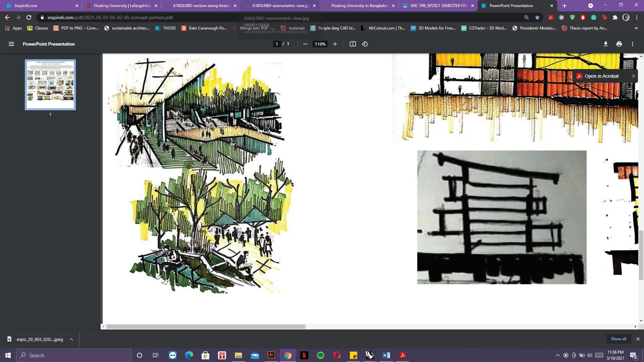644x362 pixels.
Task: Click the zoom percentage field
Action: [320, 44]
